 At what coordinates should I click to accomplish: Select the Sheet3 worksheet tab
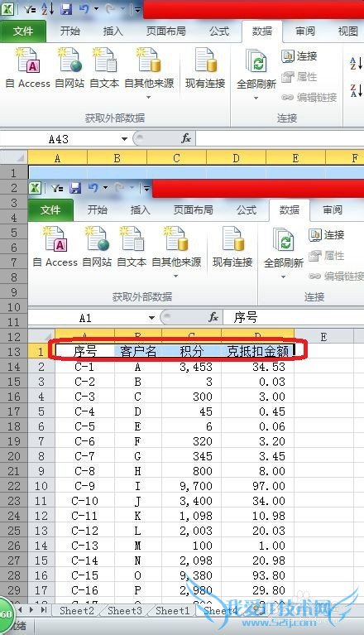[125, 610]
